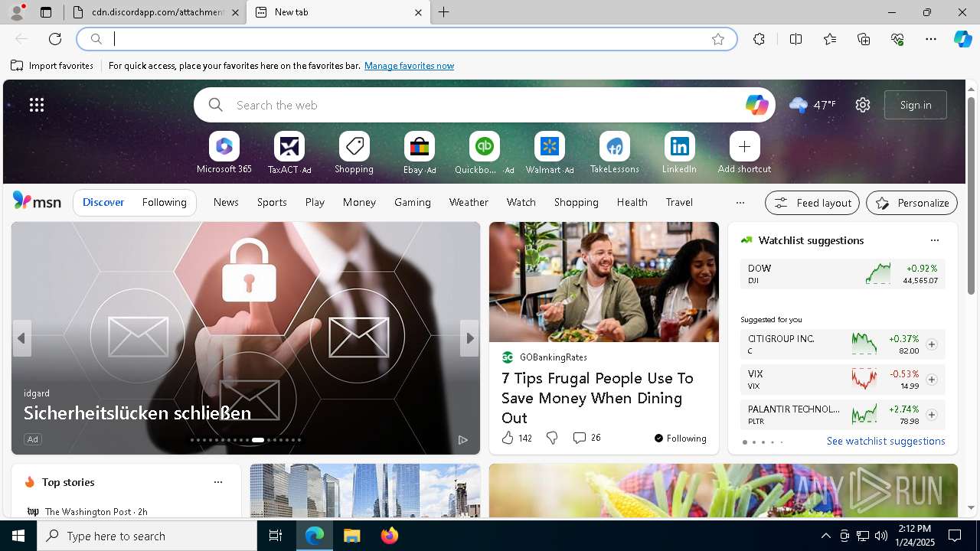Open the Sports category

(272, 202)
